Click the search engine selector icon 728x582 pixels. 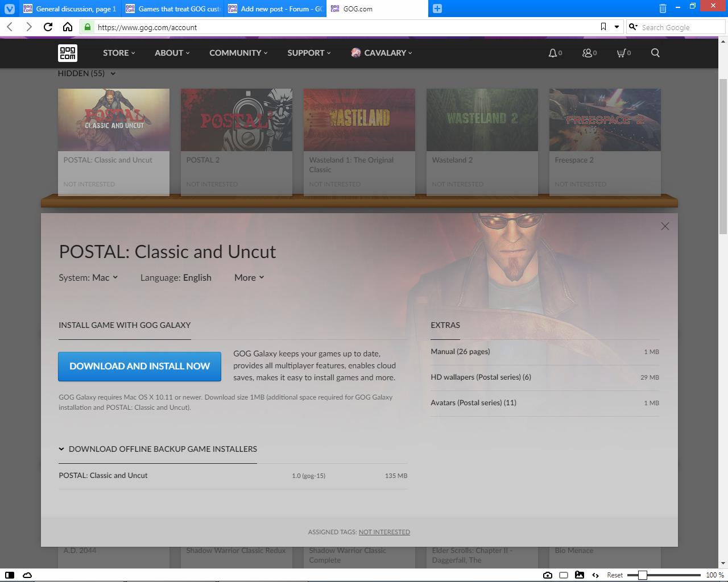[x=633, y=27]
